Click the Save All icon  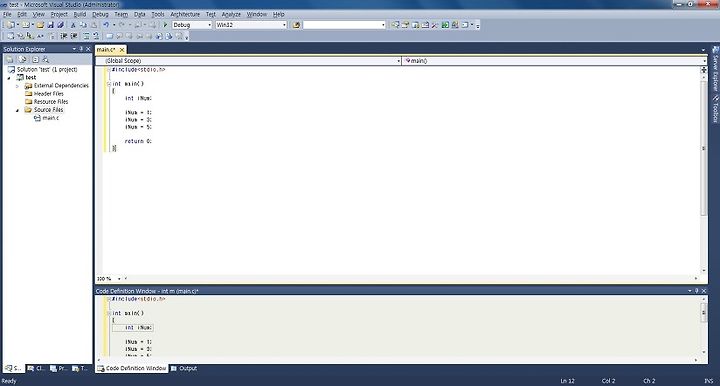[60, 25]
